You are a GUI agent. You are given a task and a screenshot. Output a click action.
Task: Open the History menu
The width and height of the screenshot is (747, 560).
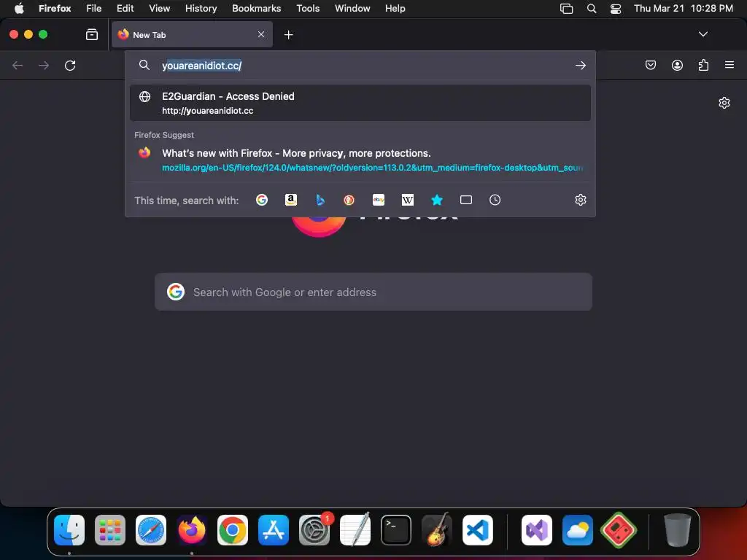[201, 8]
